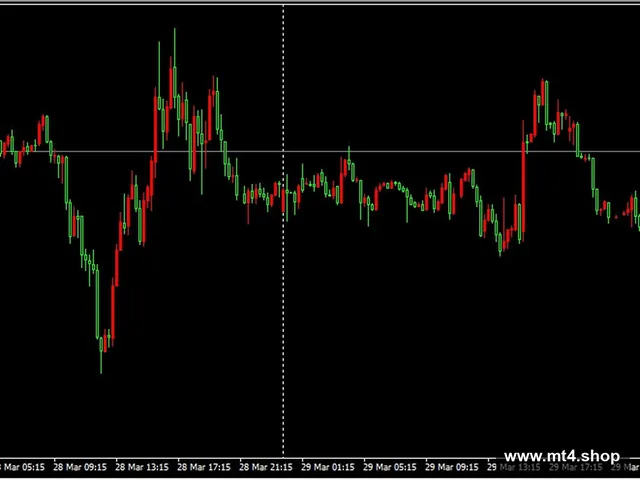Click the 29 Mar 05:15 time label
Image resolution: width=640 pixels, height=480 pixels.
[x=390, y=467]
